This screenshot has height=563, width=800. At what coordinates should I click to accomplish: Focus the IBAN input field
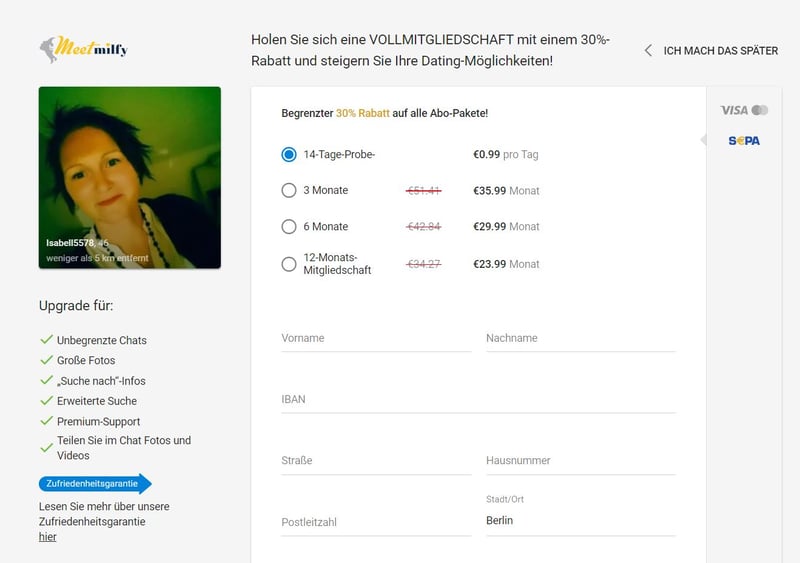[478, 400]
